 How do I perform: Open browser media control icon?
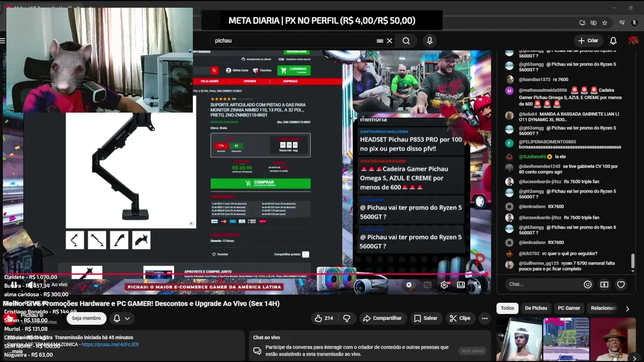(x=622, y=23)
